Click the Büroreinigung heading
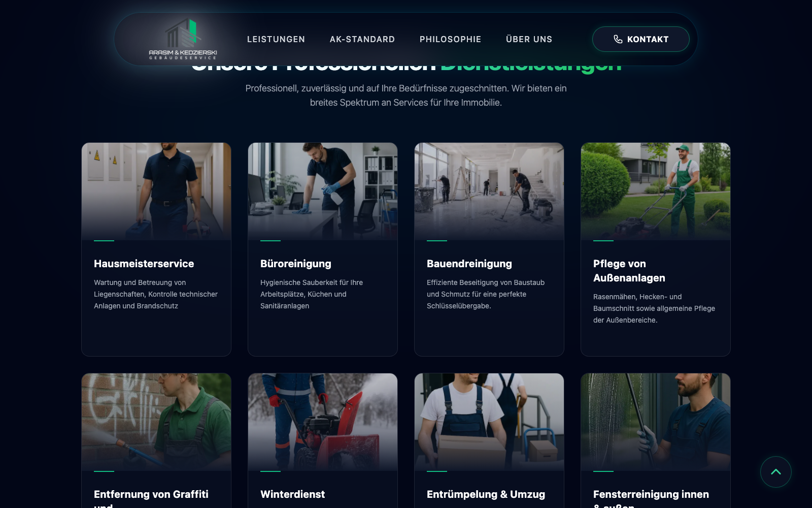 click(296, 264)
